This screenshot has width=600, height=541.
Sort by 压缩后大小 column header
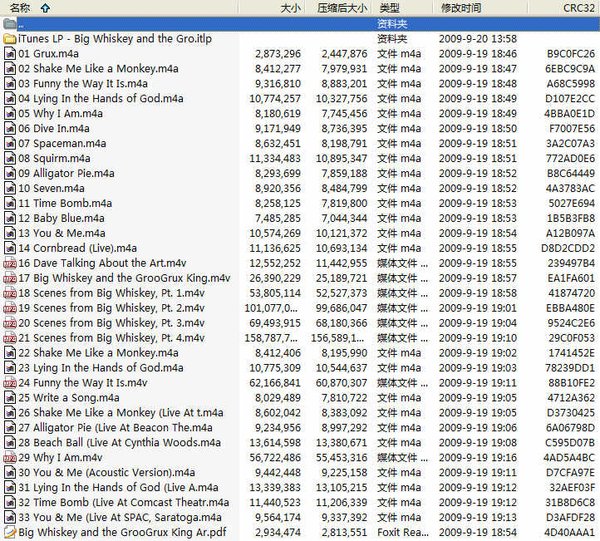click(x=341, y=8)
